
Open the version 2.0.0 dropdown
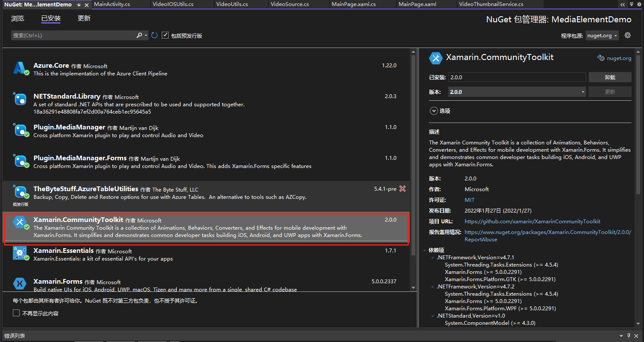582,91
